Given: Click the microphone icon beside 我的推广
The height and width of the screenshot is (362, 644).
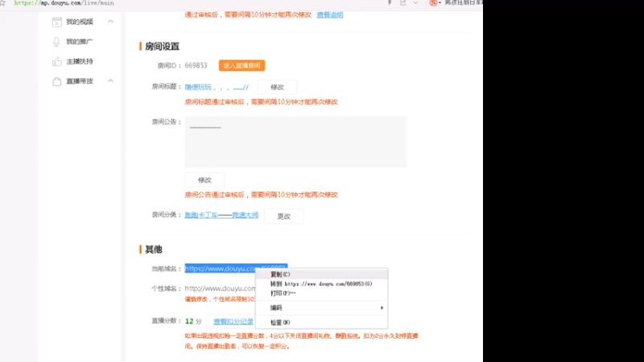Looking at the screenshot, I should (56, 42).
